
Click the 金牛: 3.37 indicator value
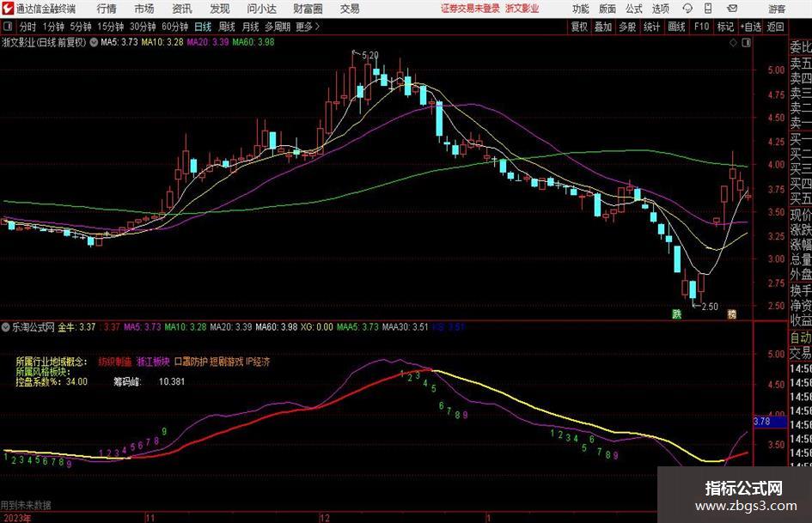(x=76, y=327)
